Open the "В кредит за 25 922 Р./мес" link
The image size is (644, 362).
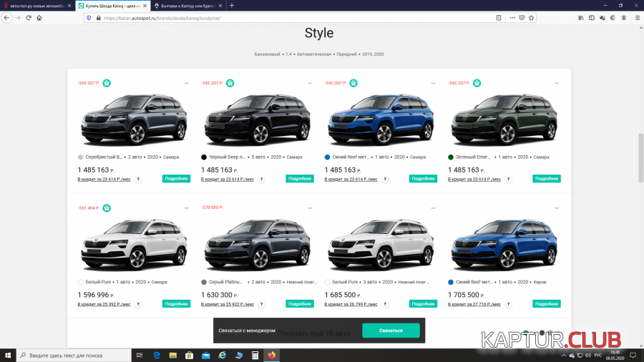click(x=228, y=304)
